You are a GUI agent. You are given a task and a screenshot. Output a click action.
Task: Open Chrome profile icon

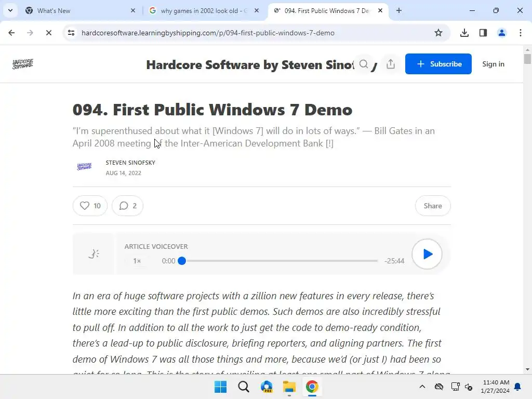(x=501, y=33)
